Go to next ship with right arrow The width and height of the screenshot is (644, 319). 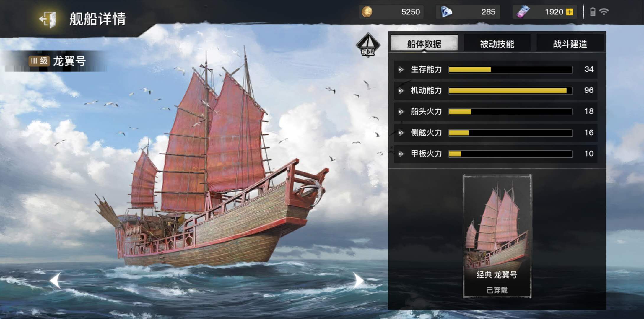click(358, 280)
